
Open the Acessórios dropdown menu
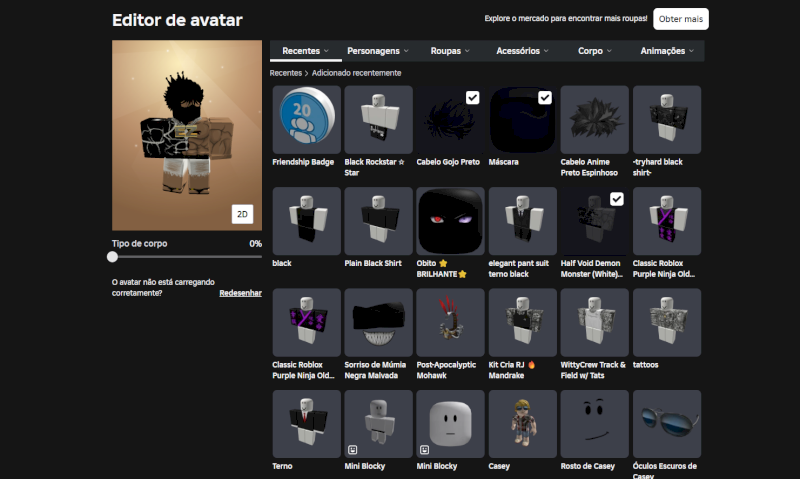(x=523, y=50)
